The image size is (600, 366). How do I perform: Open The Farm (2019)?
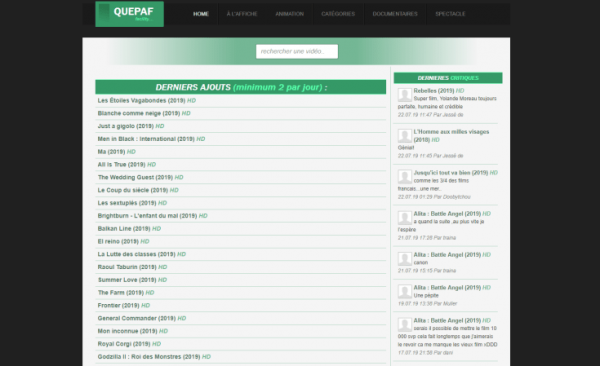[x=126, y=293]
